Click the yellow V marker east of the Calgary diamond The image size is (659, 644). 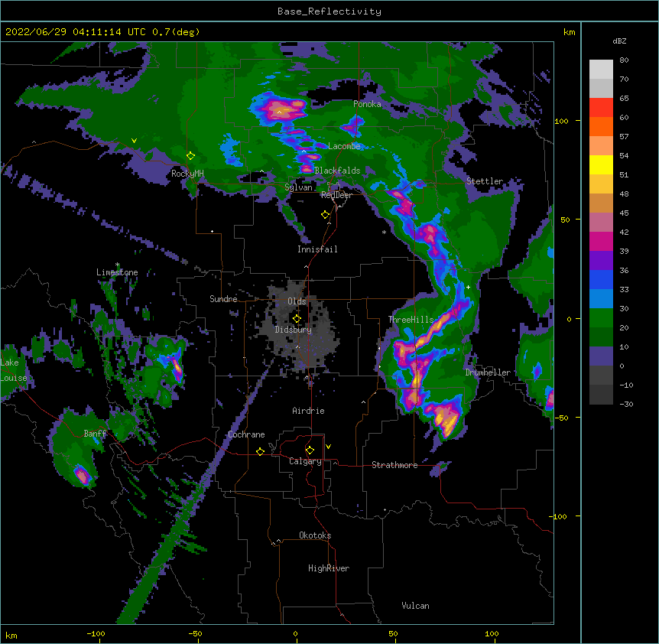[328, 447]
